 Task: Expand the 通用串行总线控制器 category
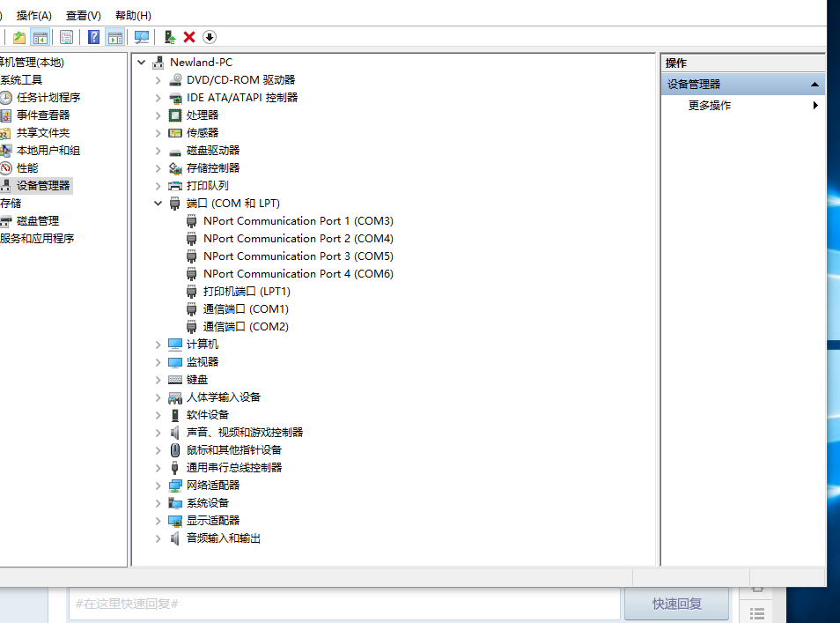[158, 468]
